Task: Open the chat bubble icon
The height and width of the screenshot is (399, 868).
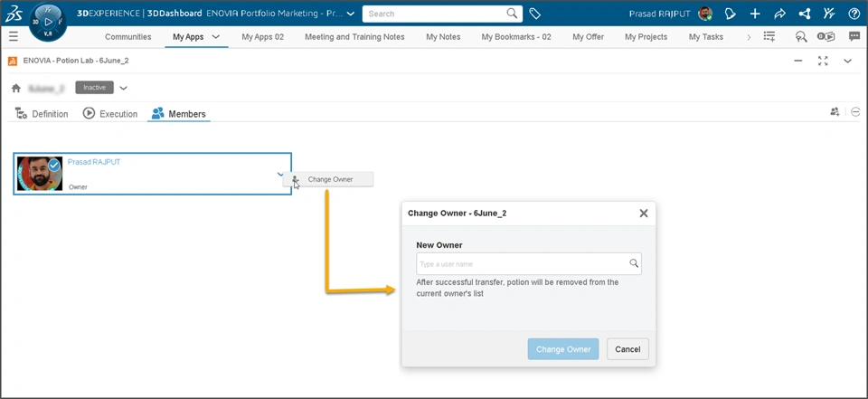Action: click(x=854, y=37)
